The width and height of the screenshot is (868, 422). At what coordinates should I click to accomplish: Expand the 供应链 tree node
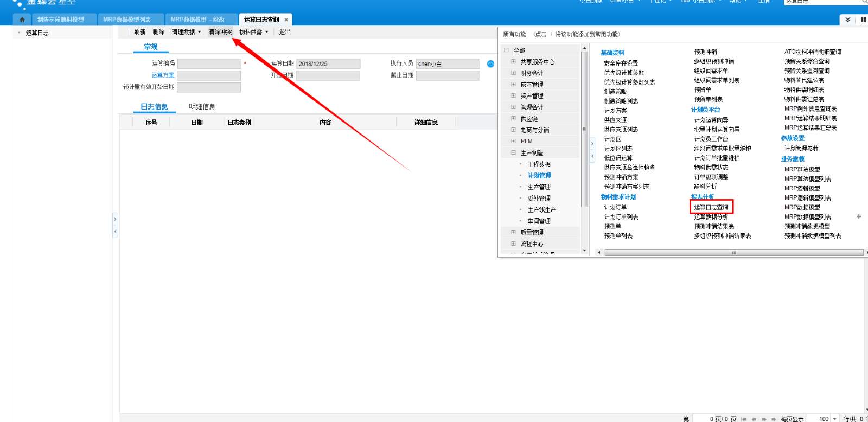tap(513, 118)
